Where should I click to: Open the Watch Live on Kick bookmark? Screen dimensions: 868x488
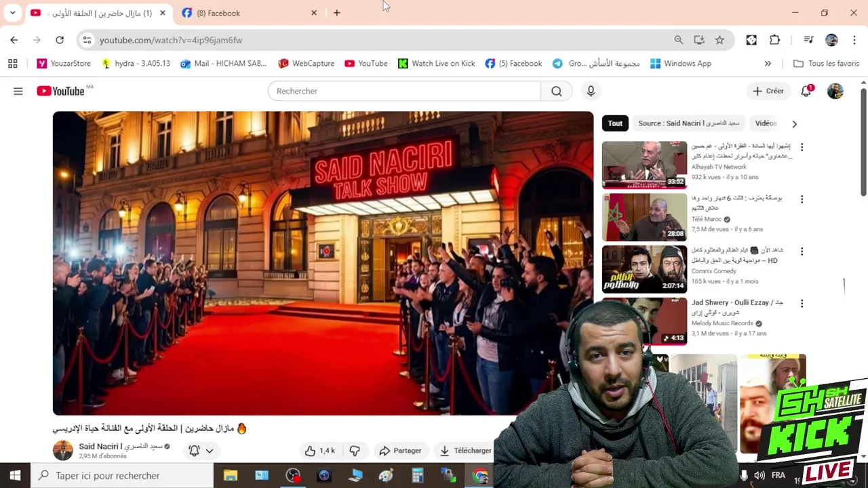437,64
